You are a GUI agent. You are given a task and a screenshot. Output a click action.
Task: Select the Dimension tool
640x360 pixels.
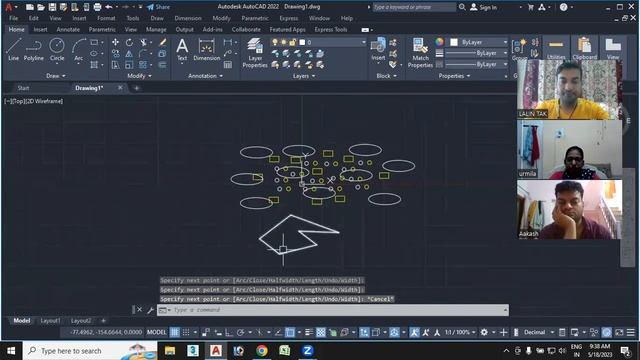[x=207, y=49]
